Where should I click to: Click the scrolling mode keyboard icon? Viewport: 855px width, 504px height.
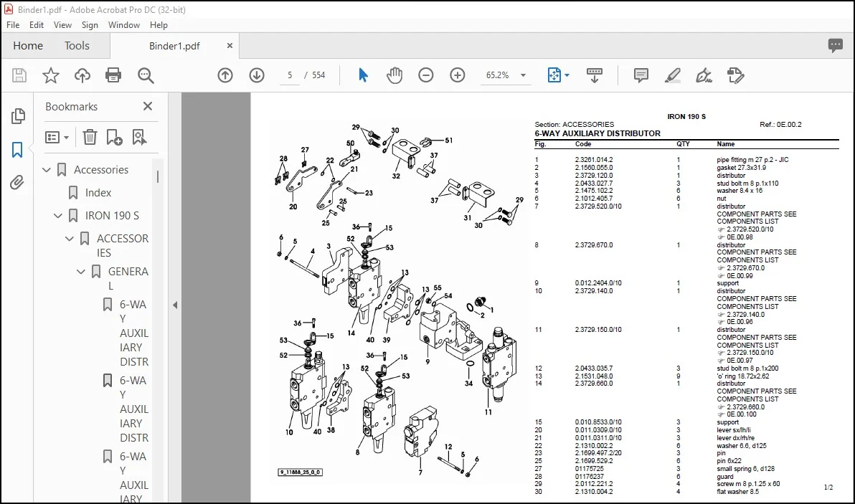pos(595,75)
